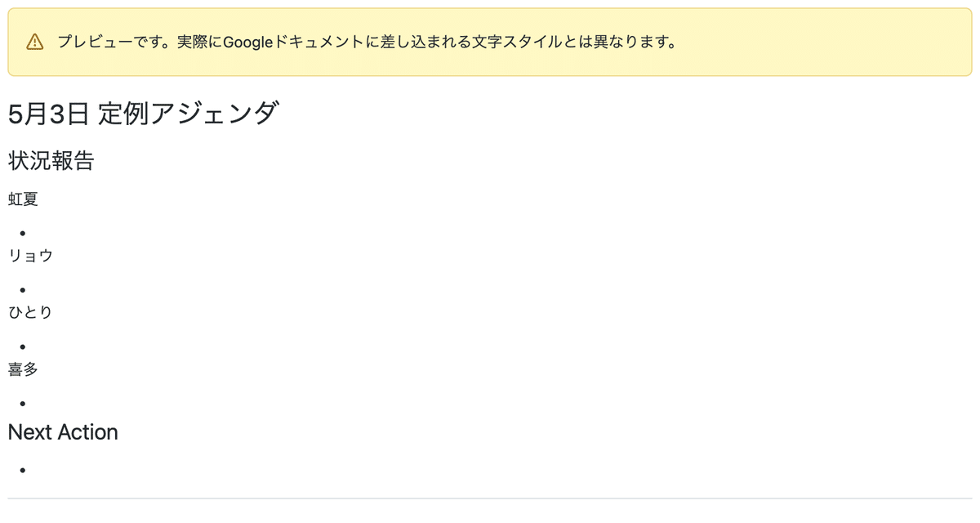This screenshot has height=523, width=980.
Task: Click the horizontal divider line at bottom
Action: click(490, 498)
